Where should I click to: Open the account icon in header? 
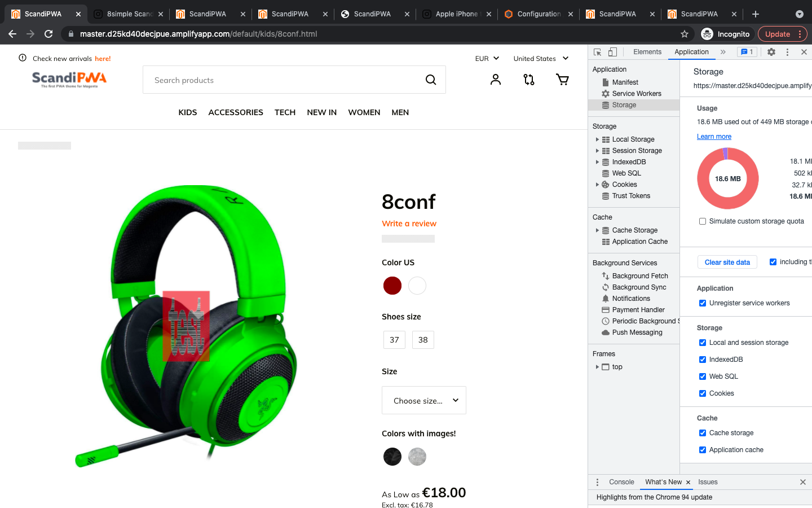click(x=495, y=80)
